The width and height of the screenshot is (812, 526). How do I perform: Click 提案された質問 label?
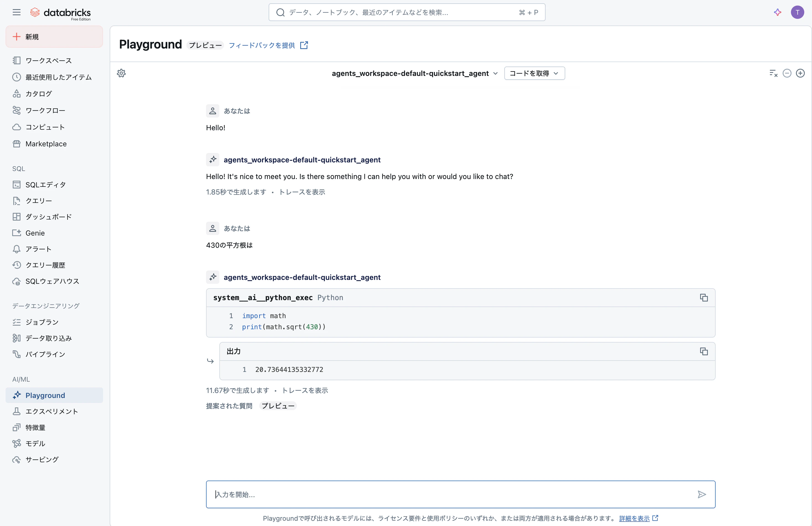[229, 405]
